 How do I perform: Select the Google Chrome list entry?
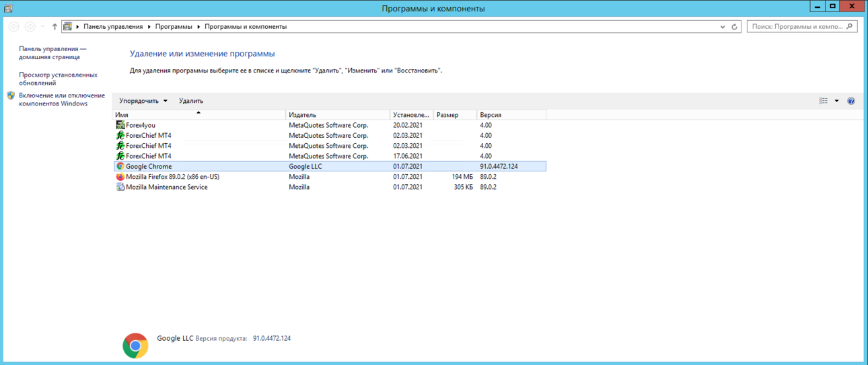coord(329,166)
